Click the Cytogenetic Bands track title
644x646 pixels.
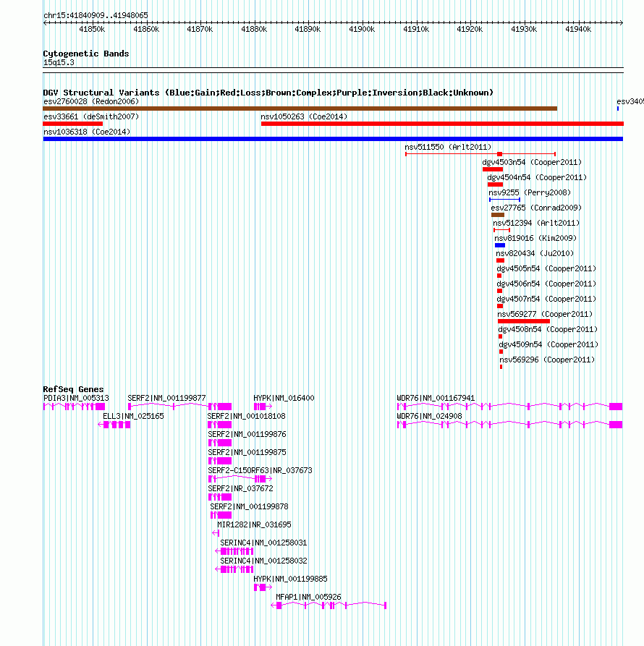[86, 54]
